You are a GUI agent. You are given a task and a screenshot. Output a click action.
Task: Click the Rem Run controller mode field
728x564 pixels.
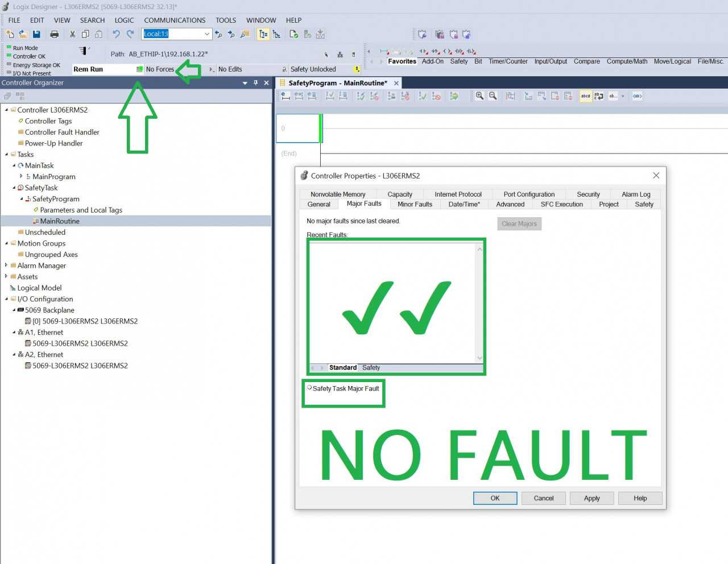107,69
